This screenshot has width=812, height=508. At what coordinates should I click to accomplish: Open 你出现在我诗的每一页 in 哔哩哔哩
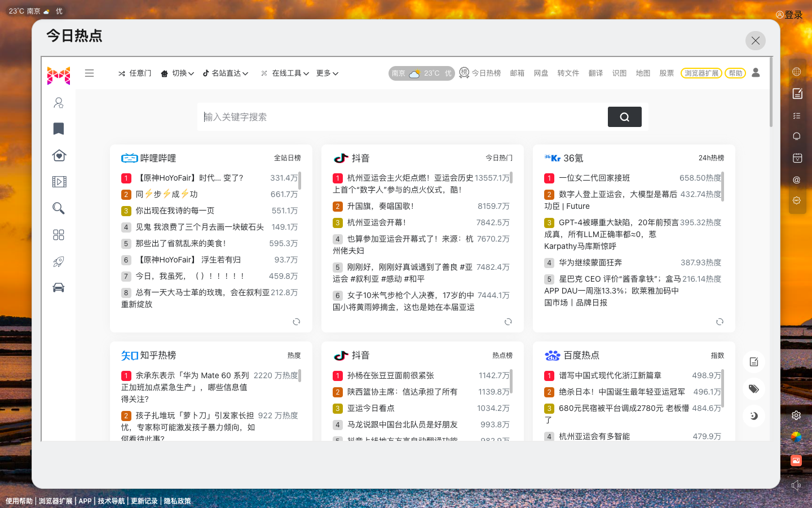(175, 211)
